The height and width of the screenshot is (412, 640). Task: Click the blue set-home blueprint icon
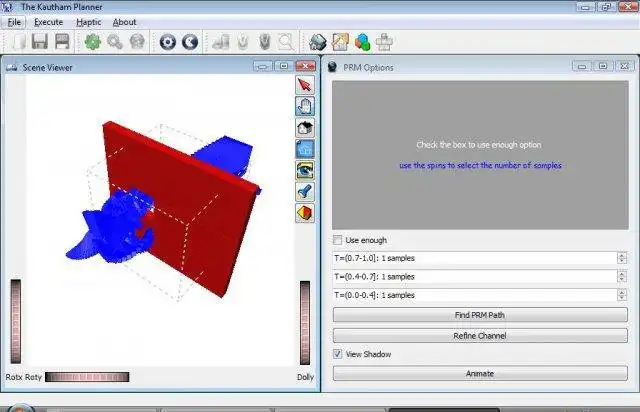[x=305, y=149]
